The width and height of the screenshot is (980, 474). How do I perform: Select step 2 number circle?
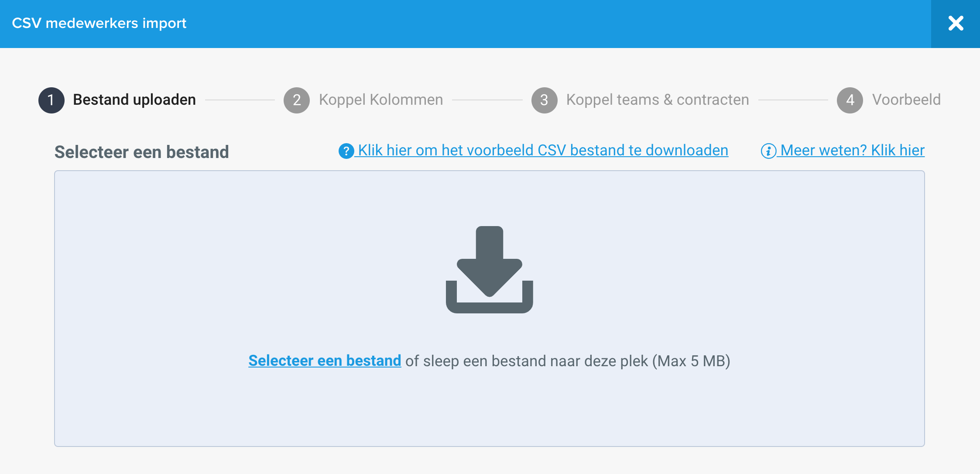[x=297, y=100]
